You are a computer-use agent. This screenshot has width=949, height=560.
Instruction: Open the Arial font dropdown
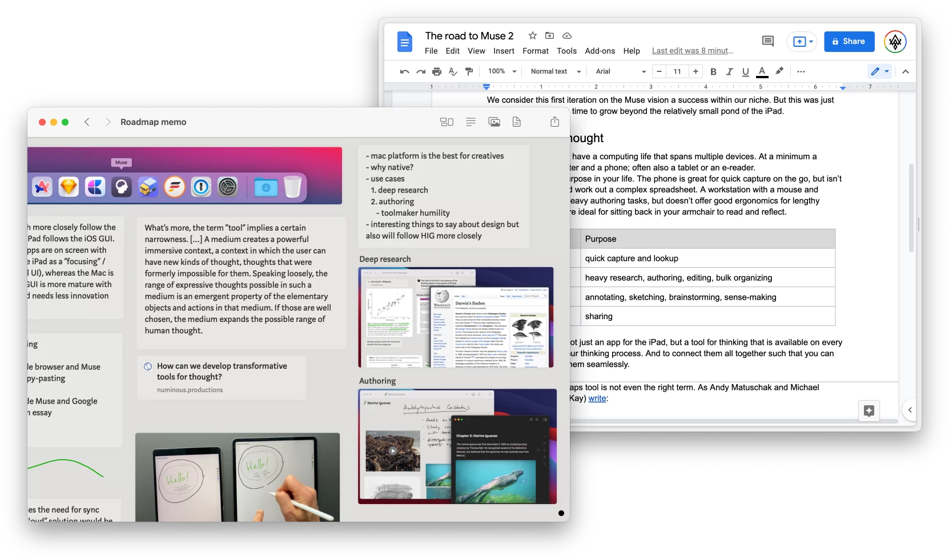(x=620, y=71)
